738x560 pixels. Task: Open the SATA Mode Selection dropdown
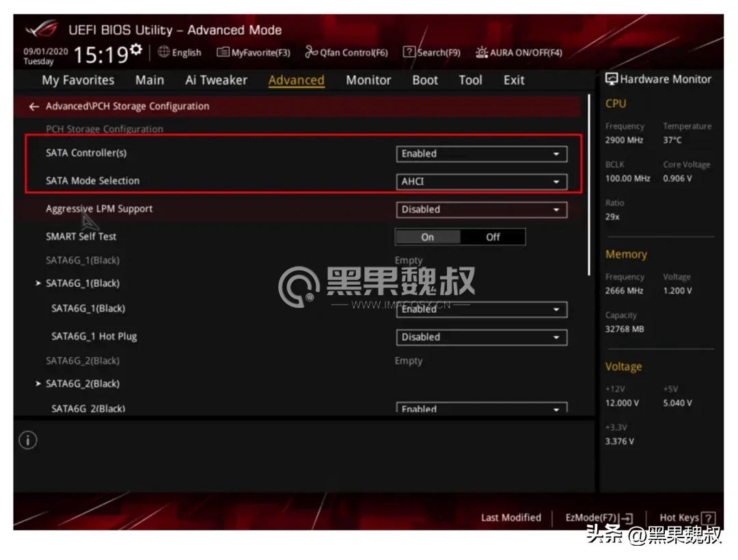482,182
